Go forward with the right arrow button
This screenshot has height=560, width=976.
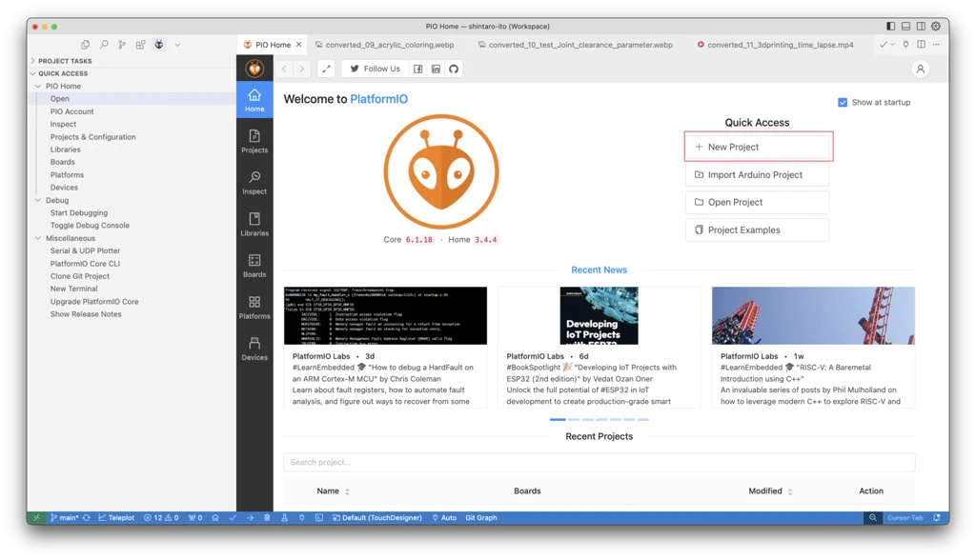point(302,70)
